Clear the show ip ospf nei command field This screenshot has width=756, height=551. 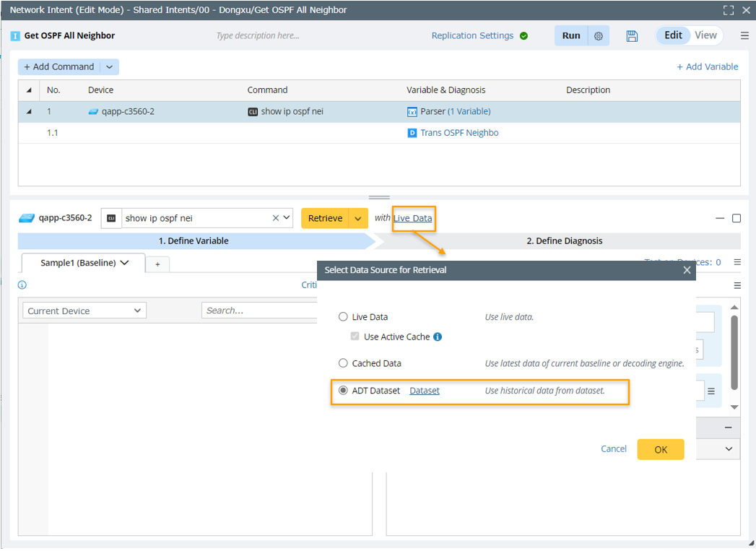pos(275,218)
